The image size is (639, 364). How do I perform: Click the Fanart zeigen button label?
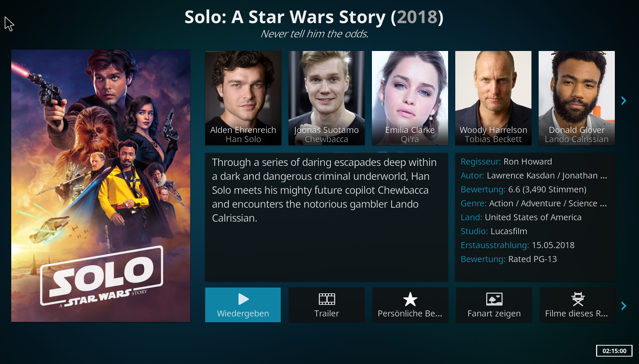[494, 313]
